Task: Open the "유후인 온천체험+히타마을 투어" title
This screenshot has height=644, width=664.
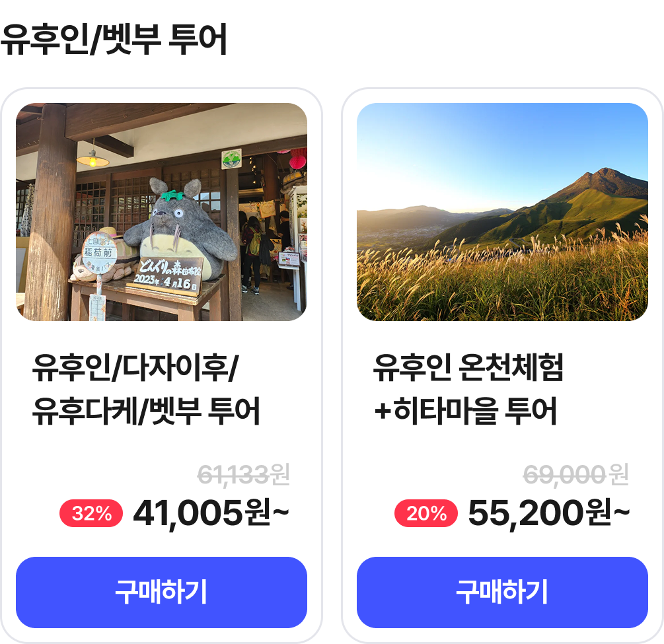Action: coord(468,390)
